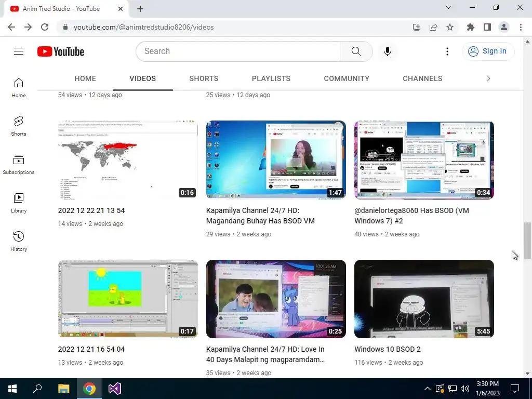Open Home in the sidebar
Screen dimensions: 532x399
(x=19, y=87)
